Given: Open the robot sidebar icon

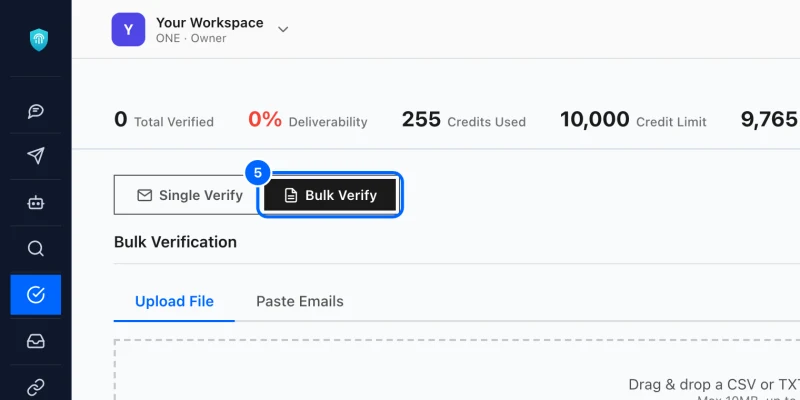Looking at the screenshot, I should click(x=36, y=203).
